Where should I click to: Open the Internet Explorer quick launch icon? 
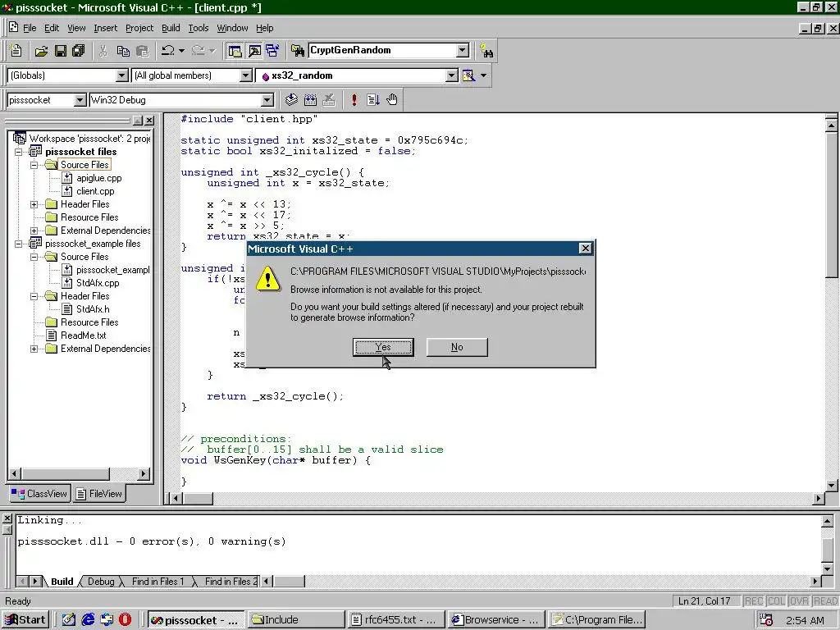pyautogui.click(x=88, y=620)
